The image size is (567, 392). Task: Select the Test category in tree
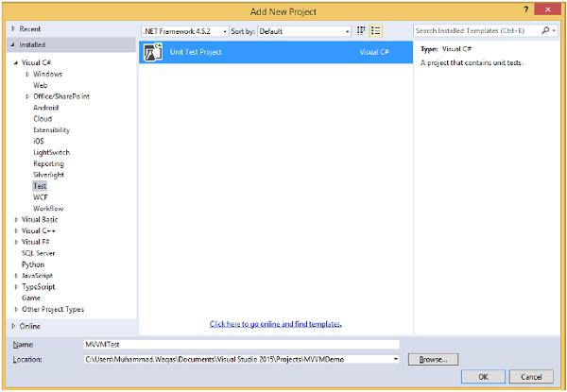40,186
